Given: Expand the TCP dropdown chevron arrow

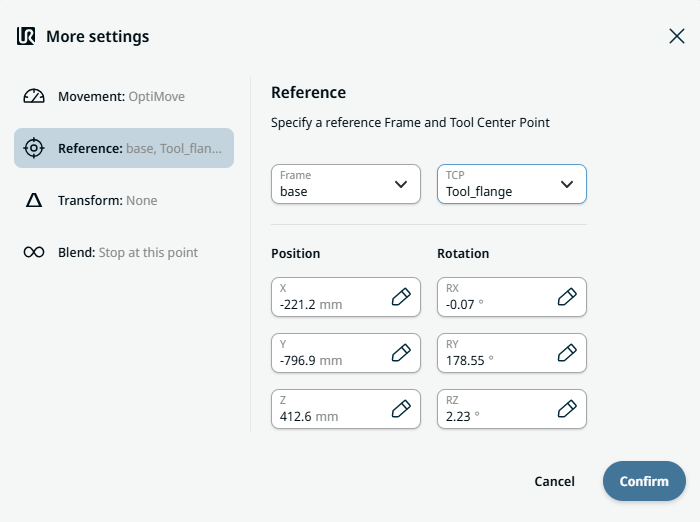Looking at the screenshot, I should (567, 184).
